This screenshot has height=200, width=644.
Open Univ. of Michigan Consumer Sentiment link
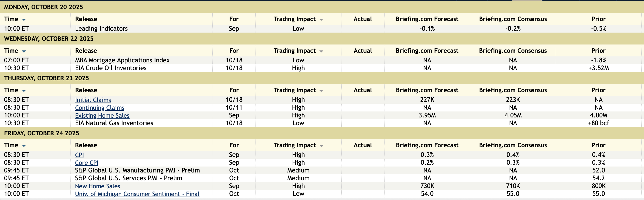click(137, 194)
